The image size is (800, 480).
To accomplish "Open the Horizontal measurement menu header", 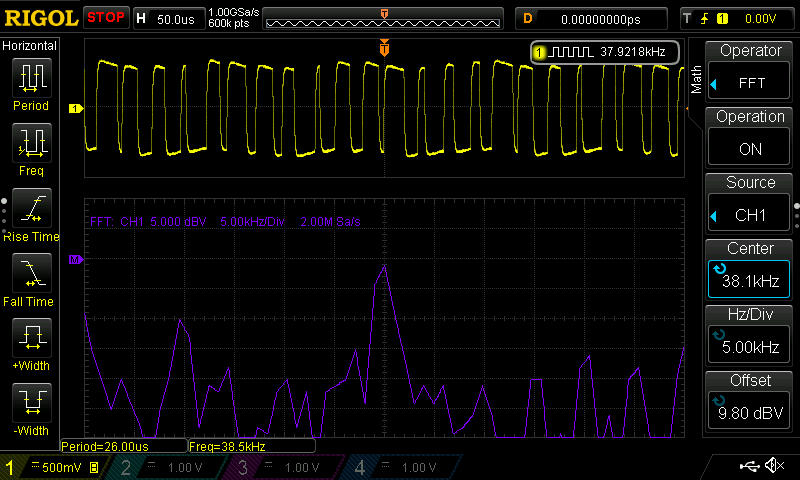I will (31, 46).
